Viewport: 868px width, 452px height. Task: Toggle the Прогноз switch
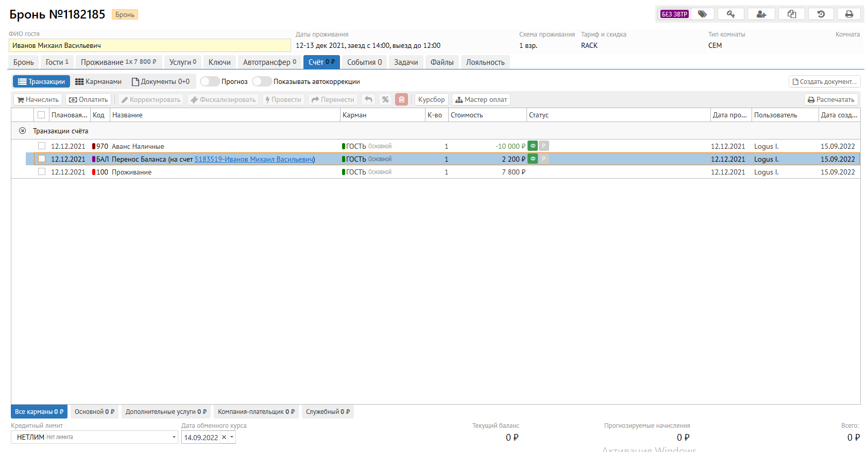(210, 81)
